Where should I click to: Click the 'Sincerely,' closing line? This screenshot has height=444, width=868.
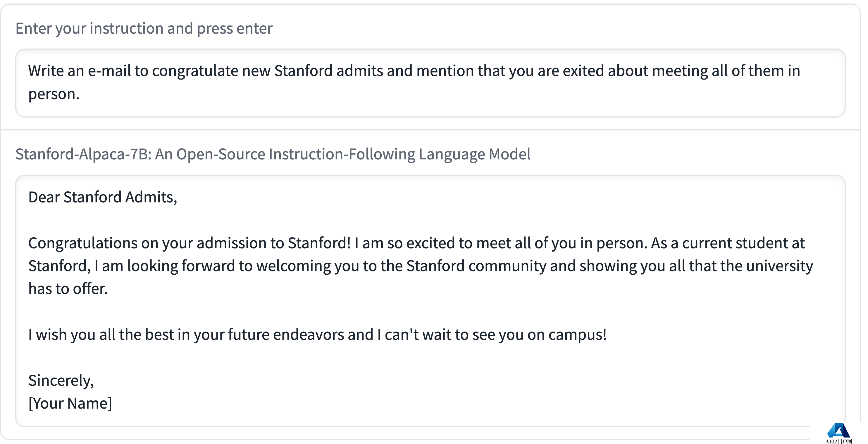pos(61,380)
